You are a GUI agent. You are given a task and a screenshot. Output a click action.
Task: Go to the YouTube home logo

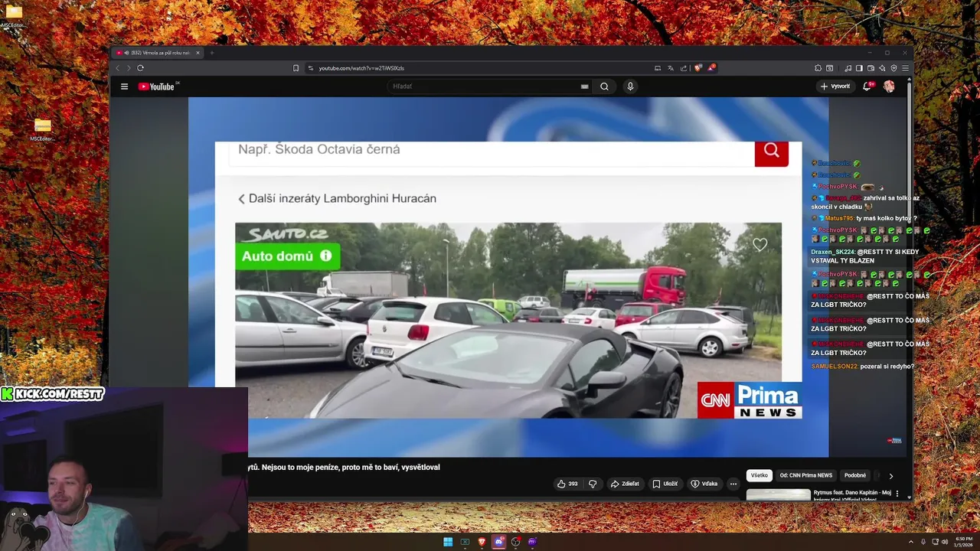point(157,86)
